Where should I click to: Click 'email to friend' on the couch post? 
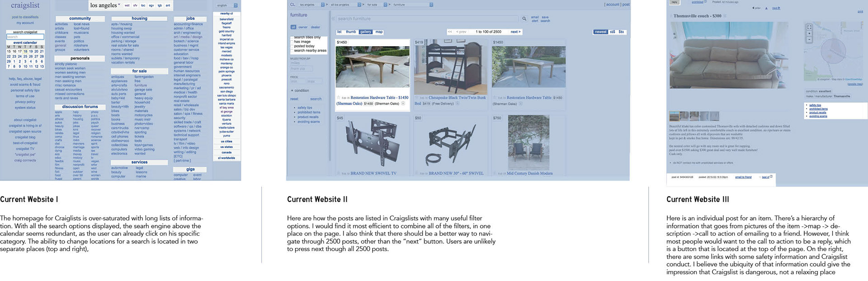coord(743,177)
